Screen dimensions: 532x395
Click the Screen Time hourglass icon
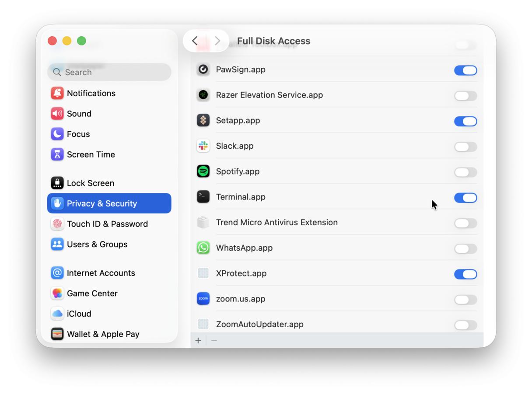point(57,154)
